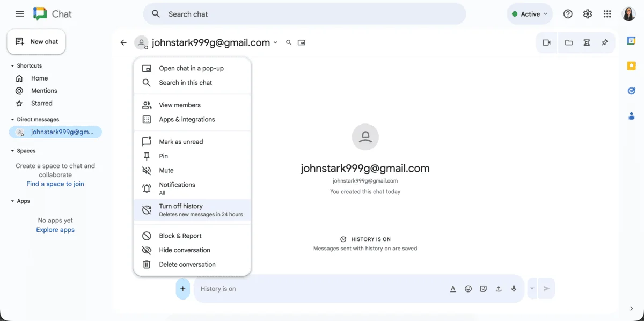Viewport: 644px width, 321px height.
Task: Start a New chat
Action: coord(36,41)
